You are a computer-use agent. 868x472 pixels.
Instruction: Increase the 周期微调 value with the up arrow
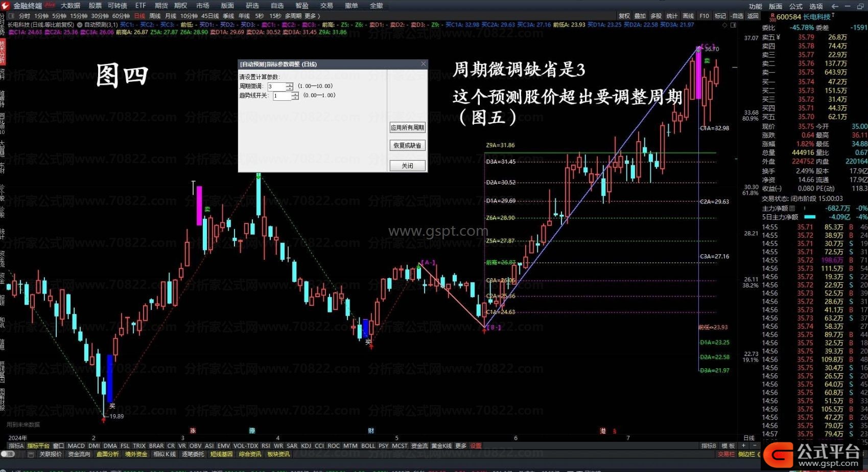[290, 84]
